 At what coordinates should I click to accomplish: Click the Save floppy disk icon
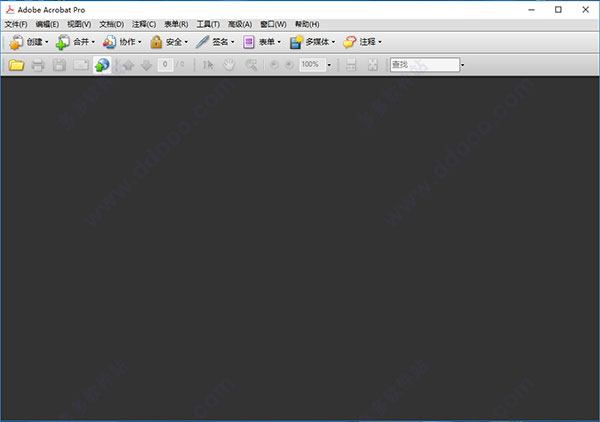pyautogui.click(x=59, y=65)
